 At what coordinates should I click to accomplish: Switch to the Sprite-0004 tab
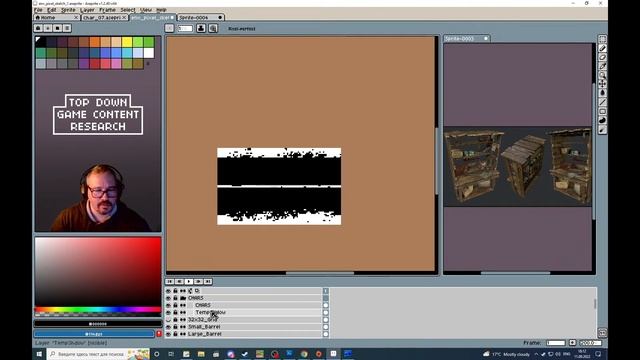click(201, 18)
